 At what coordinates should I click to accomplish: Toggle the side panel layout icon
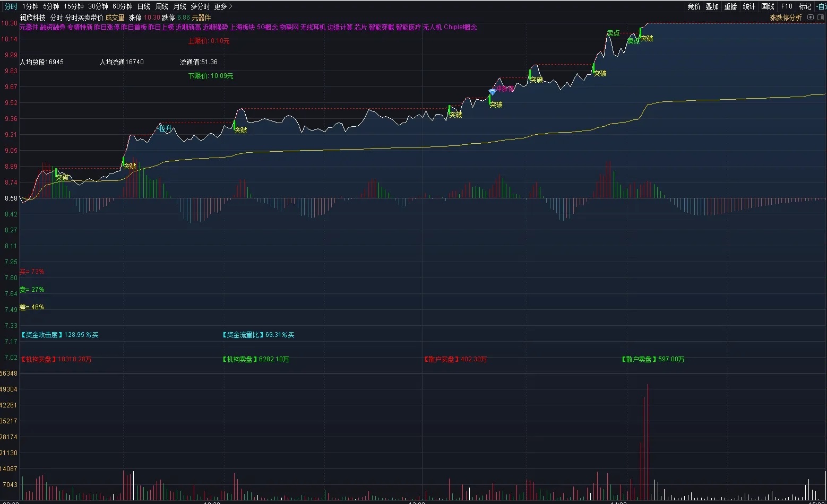point(820,18)
